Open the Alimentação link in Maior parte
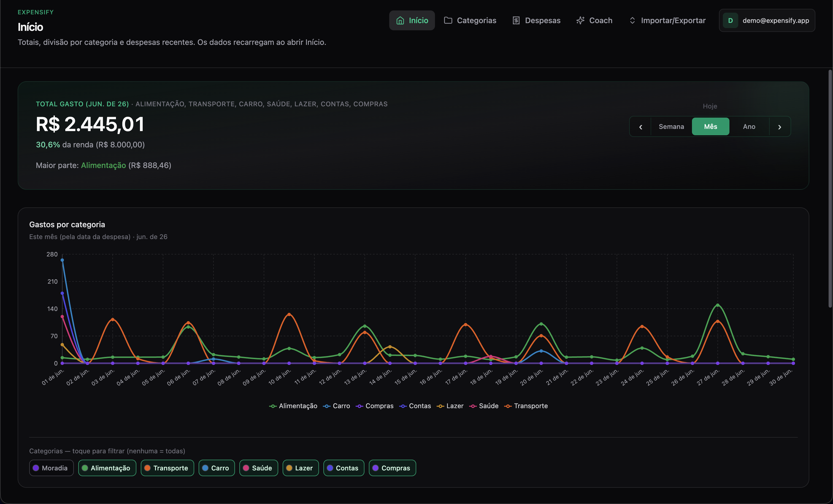The height and width of the screenshot is (504, 833). pos(104,165)
